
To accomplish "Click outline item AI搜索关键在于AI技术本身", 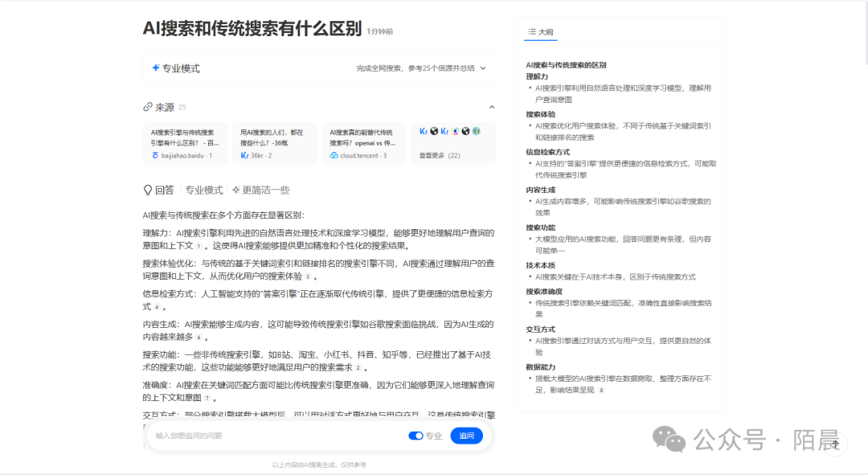I will [x=616, y=276].
